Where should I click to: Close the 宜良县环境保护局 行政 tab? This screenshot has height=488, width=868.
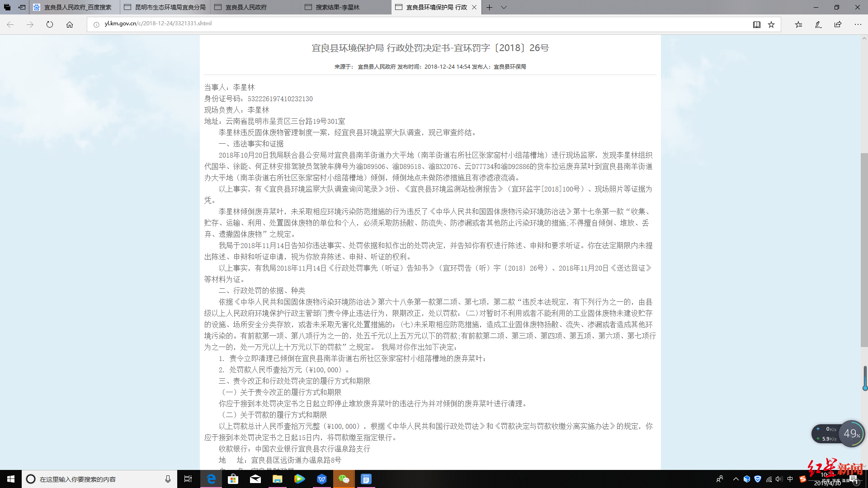474,7
